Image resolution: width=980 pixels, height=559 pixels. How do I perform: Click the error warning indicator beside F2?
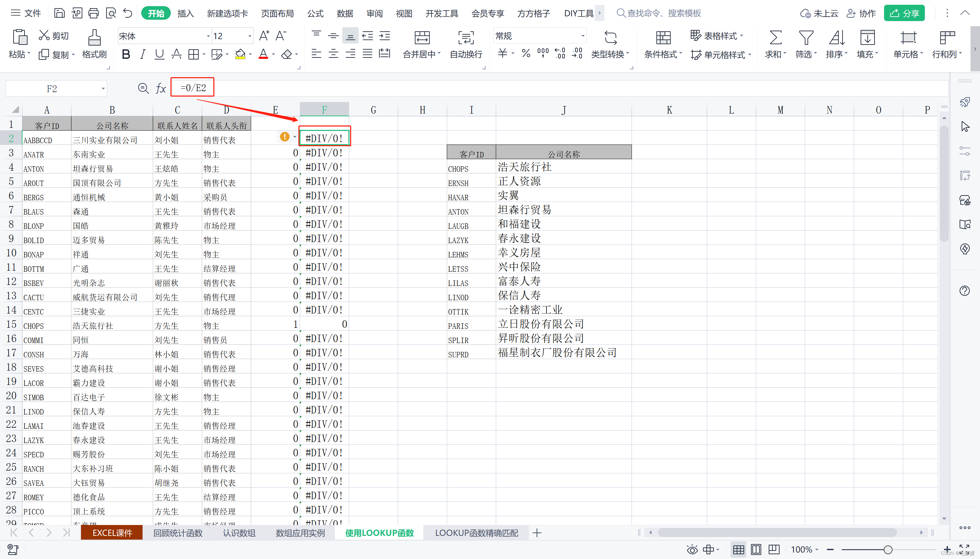(x=285, y=137)
